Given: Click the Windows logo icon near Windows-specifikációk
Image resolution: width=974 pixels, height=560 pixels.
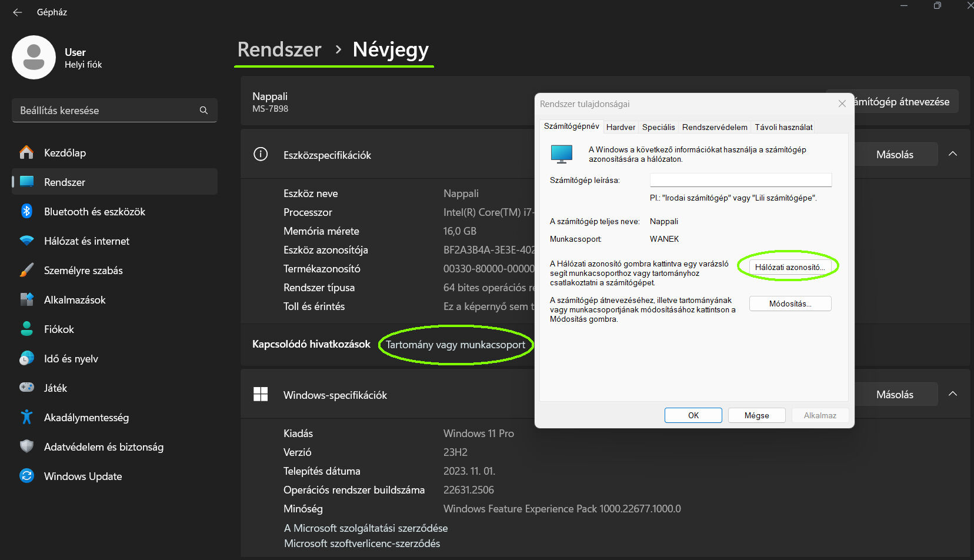Looking at the screenshot, I should [x=261, y=394].
